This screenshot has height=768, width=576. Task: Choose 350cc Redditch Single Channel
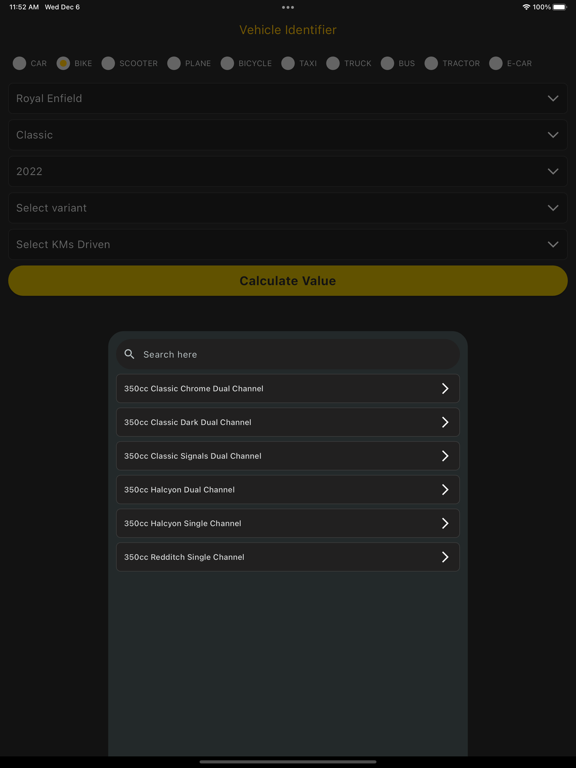288,557
